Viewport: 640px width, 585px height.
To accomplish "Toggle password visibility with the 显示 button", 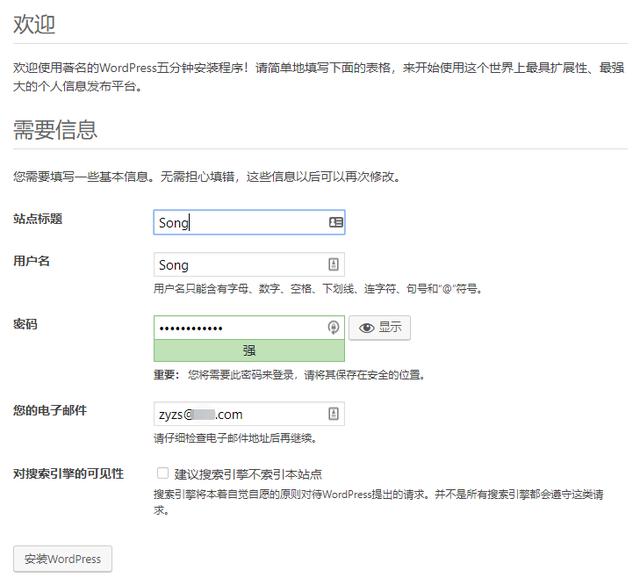I will coord(380,327).
